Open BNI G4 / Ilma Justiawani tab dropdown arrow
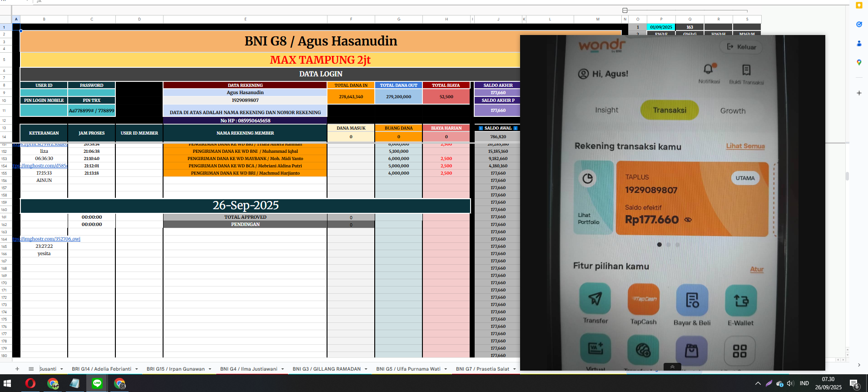Image resolution: width=868 pixels, height=392 pixels. [x=283, y=369]
